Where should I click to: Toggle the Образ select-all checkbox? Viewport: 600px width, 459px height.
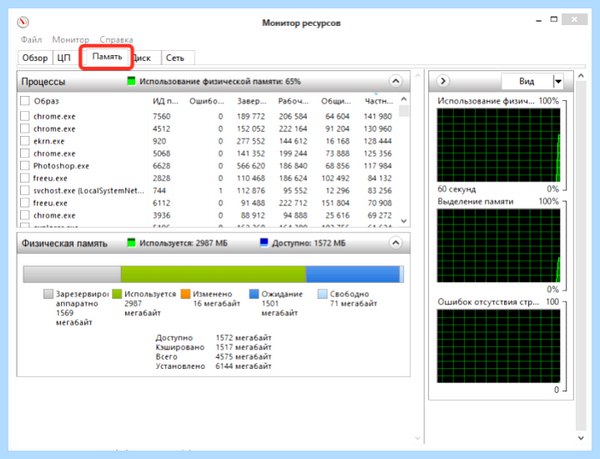(25, 101)
